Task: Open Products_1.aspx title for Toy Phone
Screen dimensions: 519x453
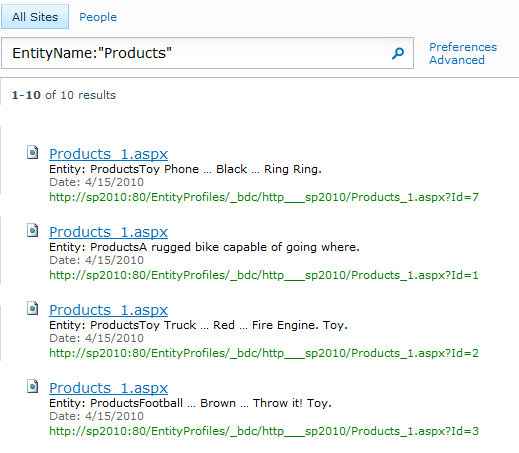Action: point(108,154)
